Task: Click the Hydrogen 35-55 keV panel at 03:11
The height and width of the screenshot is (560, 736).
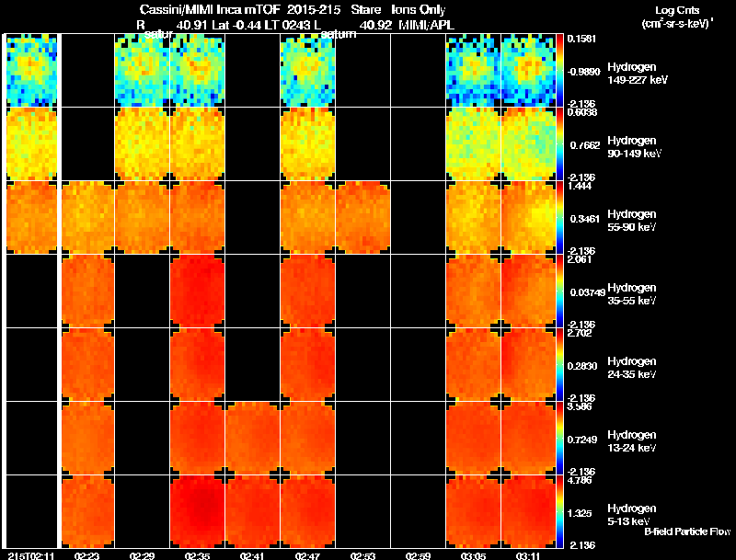Action: [x=528, y=291]
